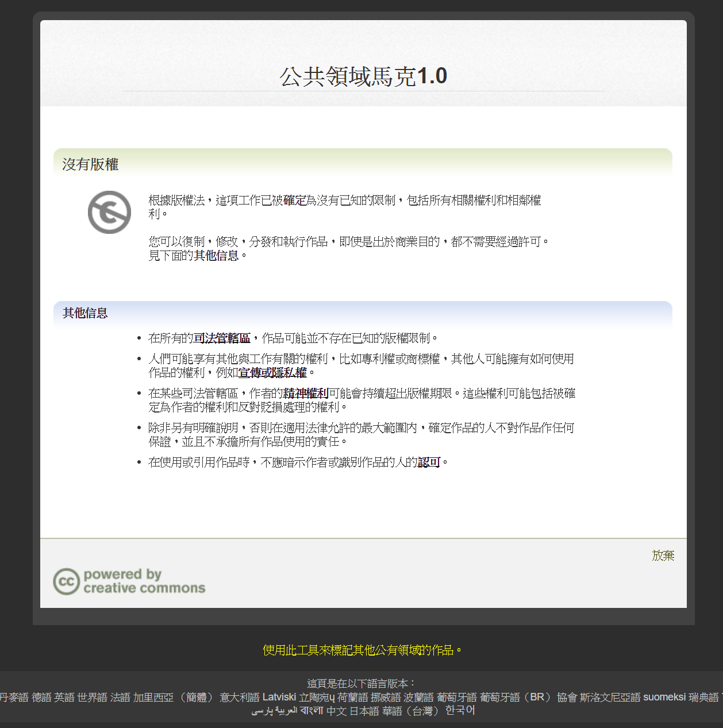723x728 pixels.
Task: Switch language to 英語
Action: 64,697
